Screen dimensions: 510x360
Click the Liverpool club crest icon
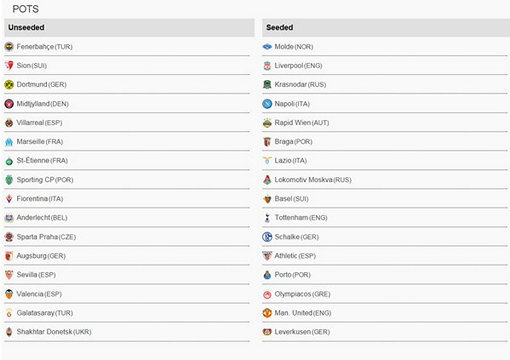point(267,66)
